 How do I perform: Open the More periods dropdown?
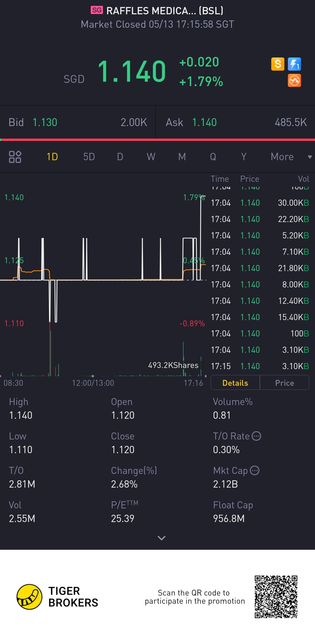(x=291, y=157)
